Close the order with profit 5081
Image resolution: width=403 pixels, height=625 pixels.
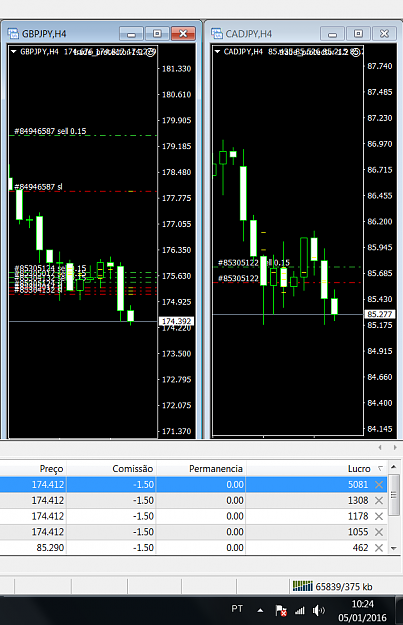pyautogui.click(x=379, y=485)
